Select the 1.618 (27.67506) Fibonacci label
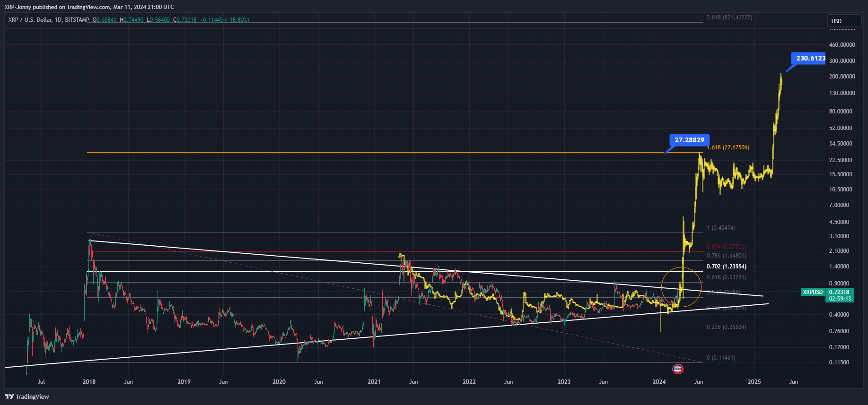The height and width of the screenshot is (405, 868). point(728,147)
